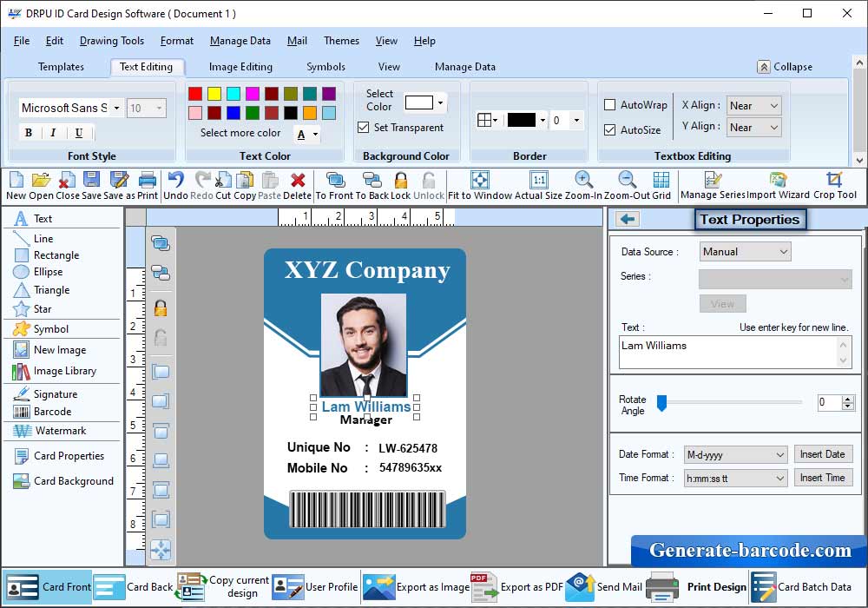Select the Text drawing tool

point(33,219)
